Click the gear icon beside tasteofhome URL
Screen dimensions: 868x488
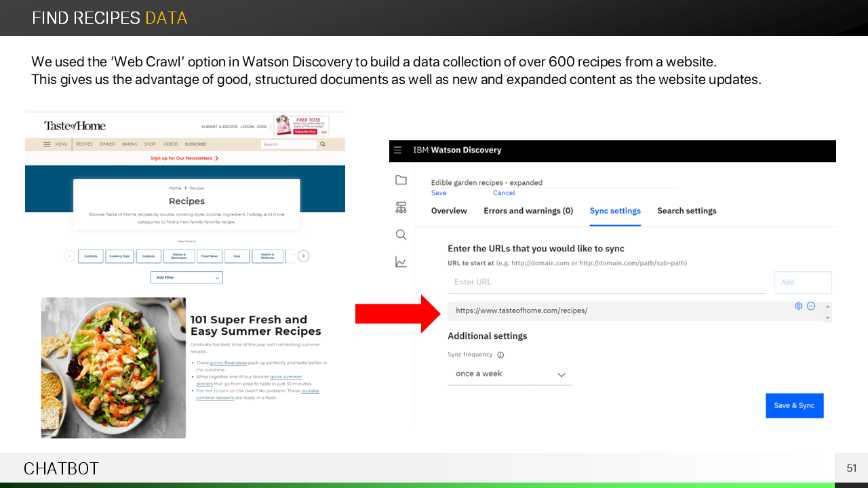(x=798, y=306)
